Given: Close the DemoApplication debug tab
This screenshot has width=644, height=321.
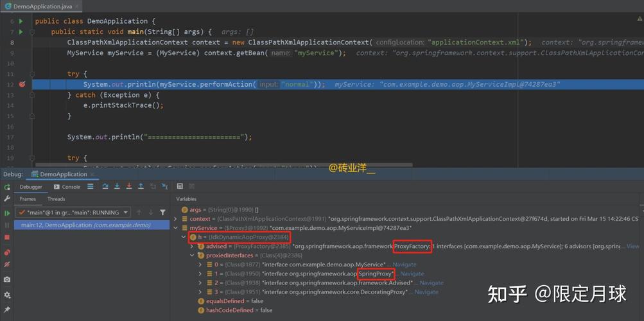Looking at the screenshot, I should click(x=93, y=175).
